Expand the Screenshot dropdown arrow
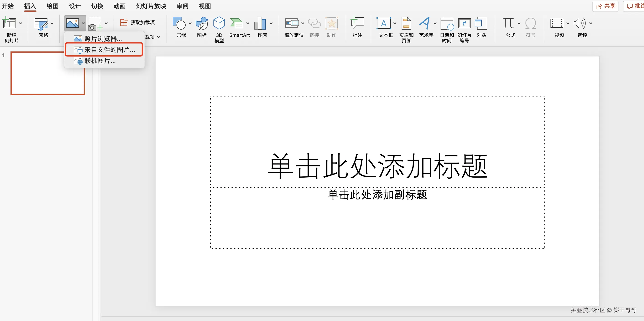Viewport: 644px width, 321px height. 106,23
